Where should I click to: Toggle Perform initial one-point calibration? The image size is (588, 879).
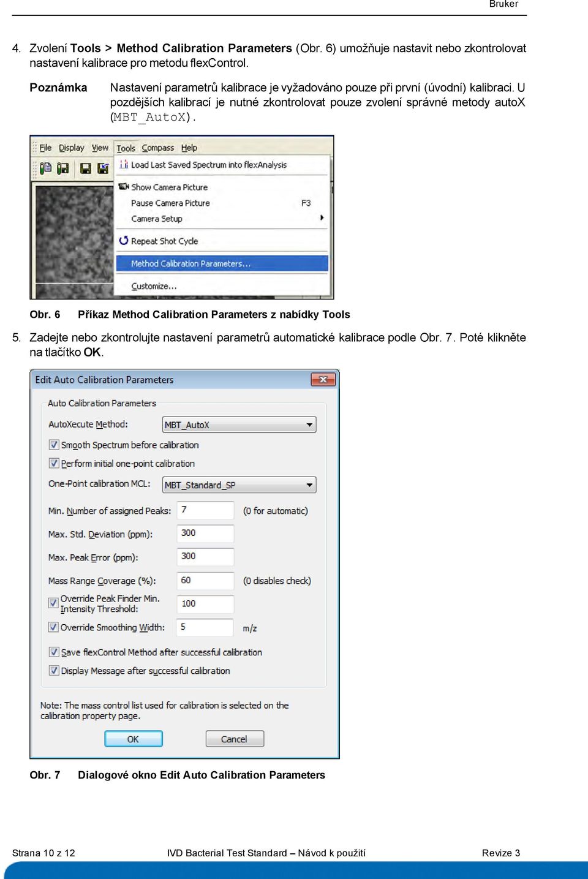tap(54, 463)
